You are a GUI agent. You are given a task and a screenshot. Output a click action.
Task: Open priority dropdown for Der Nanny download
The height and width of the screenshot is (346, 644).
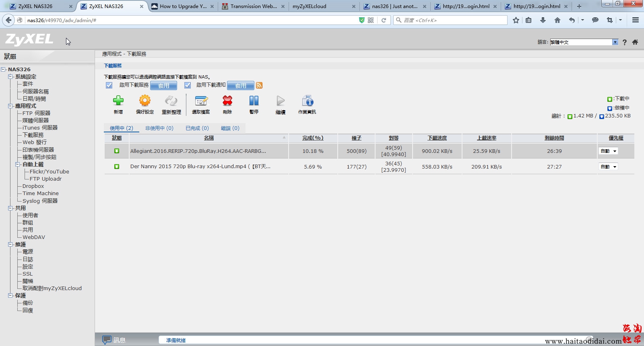click(x=608, y=167)
